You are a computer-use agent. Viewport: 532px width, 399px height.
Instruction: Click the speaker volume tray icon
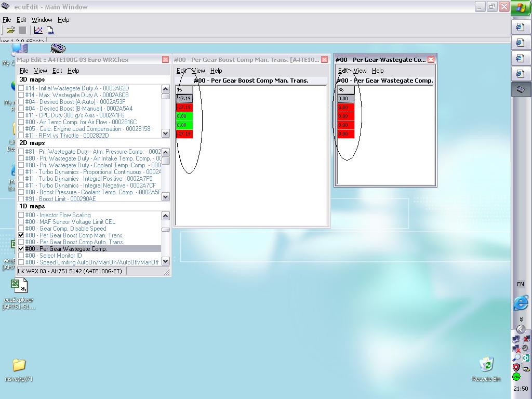click(525, 349)
